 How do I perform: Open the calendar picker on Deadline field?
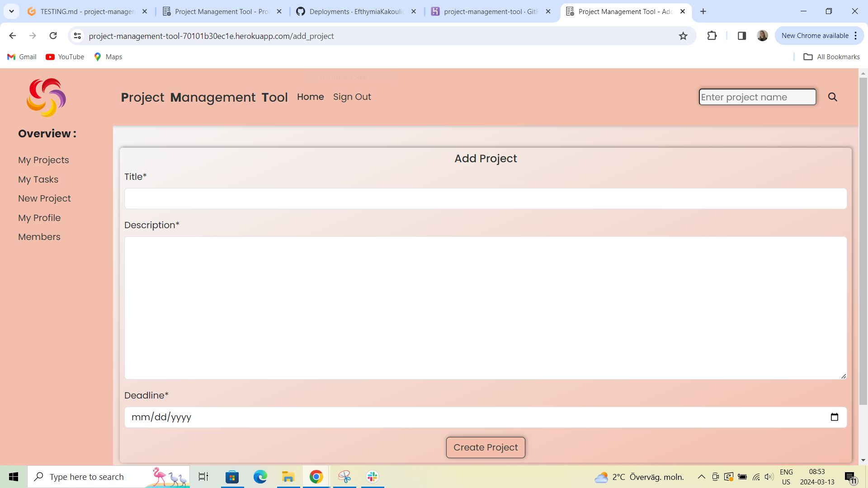pyautogui.click(x=834, y=417)
